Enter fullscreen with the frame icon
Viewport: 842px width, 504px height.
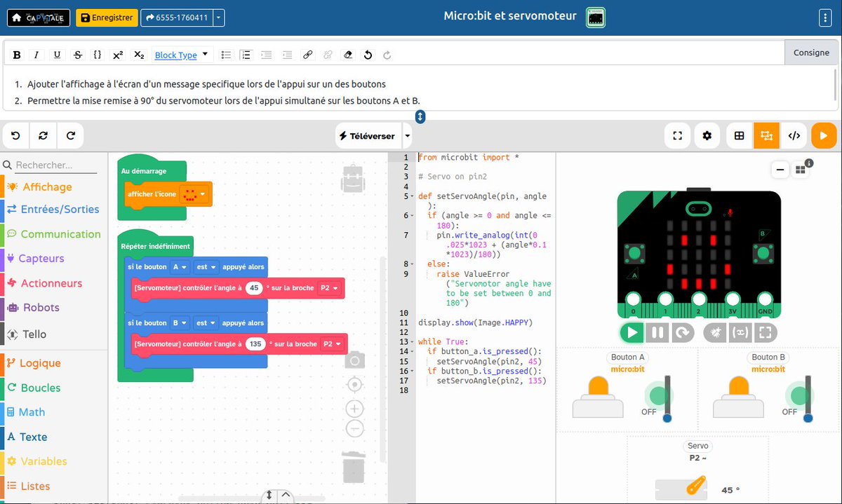(678, 136)
